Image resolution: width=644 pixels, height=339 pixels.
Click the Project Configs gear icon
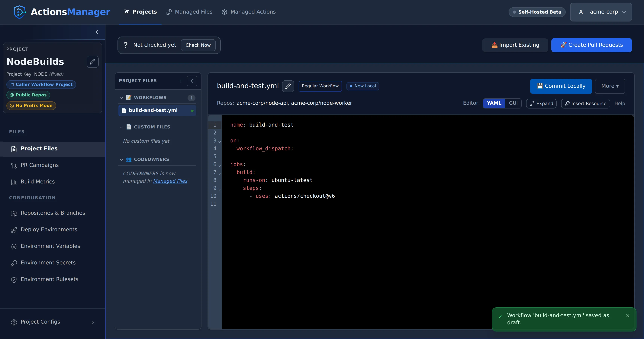point(14,322)
